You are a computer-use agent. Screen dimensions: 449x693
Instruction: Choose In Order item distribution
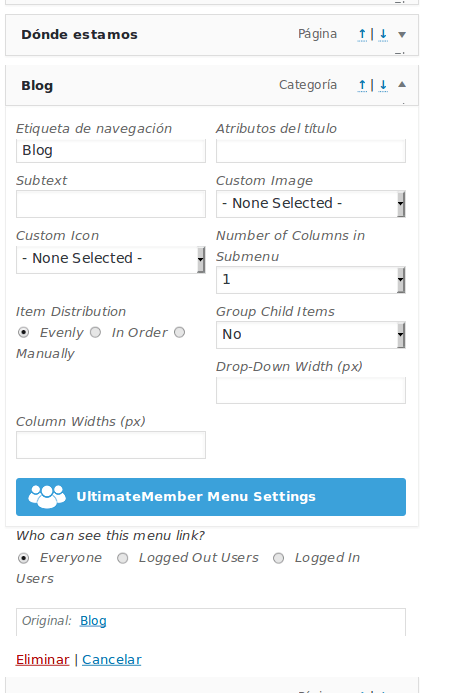(95, 332)
